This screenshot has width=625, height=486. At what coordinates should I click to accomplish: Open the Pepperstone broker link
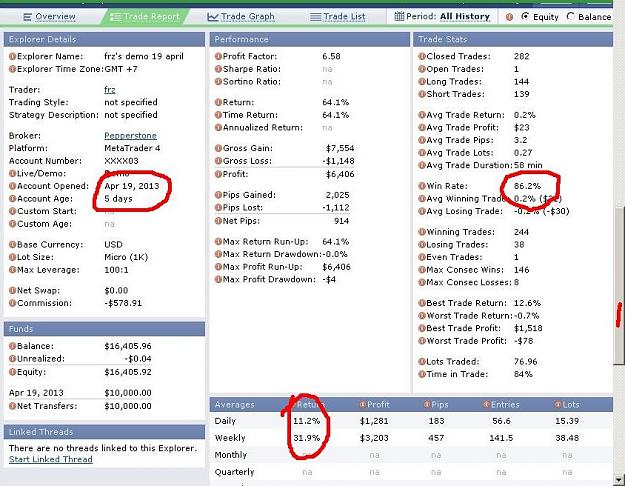130,136
